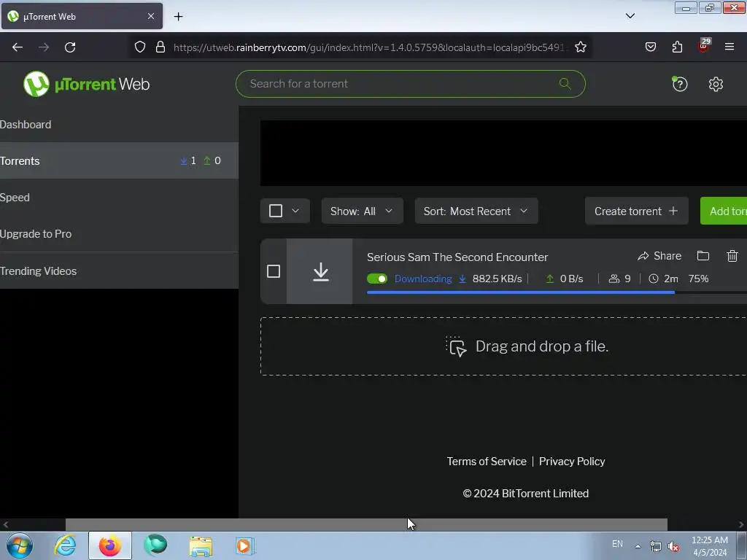Select Torrents in the sidebar
Screen dimensions: 747x560
click(119, 161)
